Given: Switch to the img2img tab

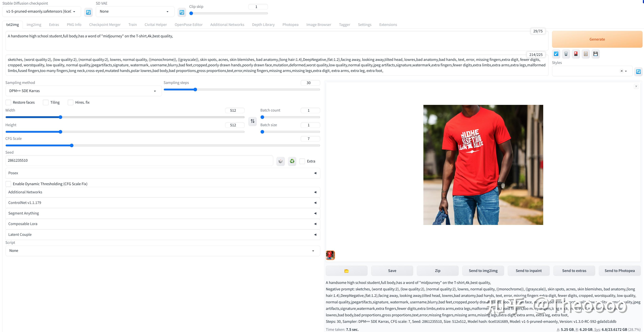Looking at the screenshot, I should [34, 25].
